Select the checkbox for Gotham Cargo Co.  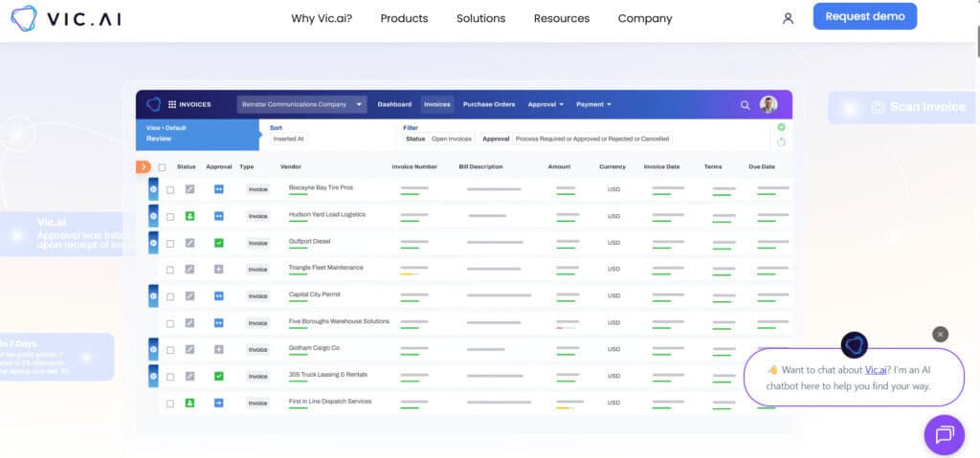coord(170,350)
